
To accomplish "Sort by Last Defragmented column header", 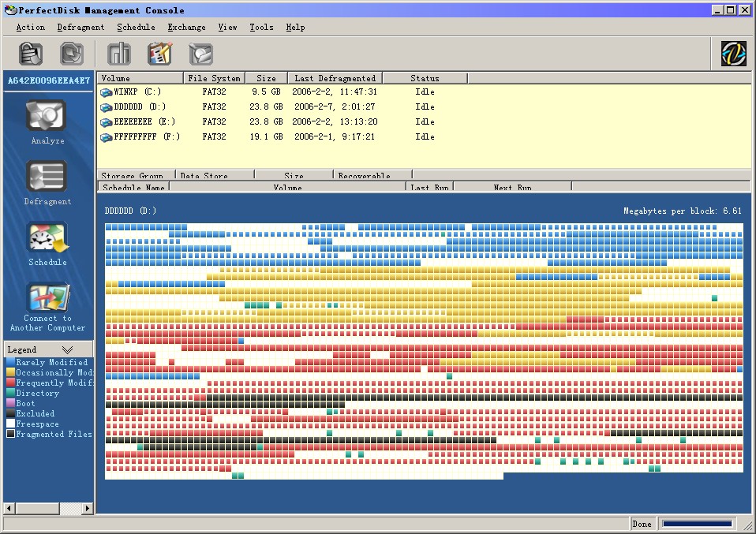I will click(x=335, y=78).
